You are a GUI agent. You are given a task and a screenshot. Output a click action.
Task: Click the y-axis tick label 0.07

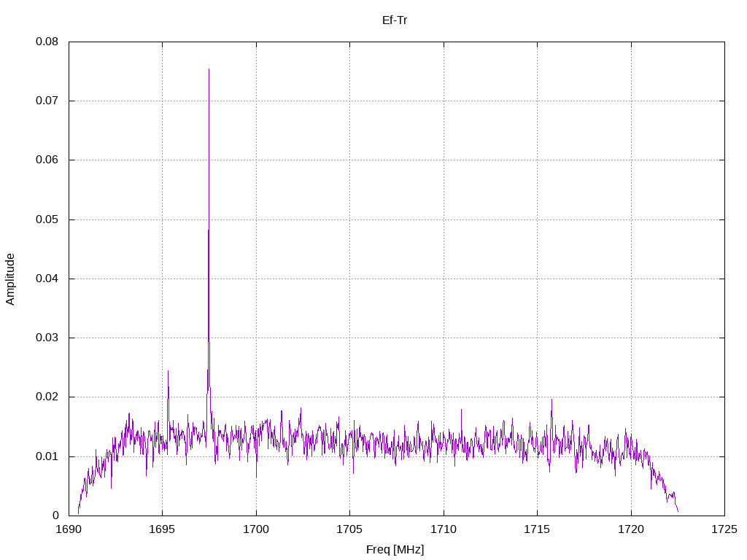pos(47,101)
